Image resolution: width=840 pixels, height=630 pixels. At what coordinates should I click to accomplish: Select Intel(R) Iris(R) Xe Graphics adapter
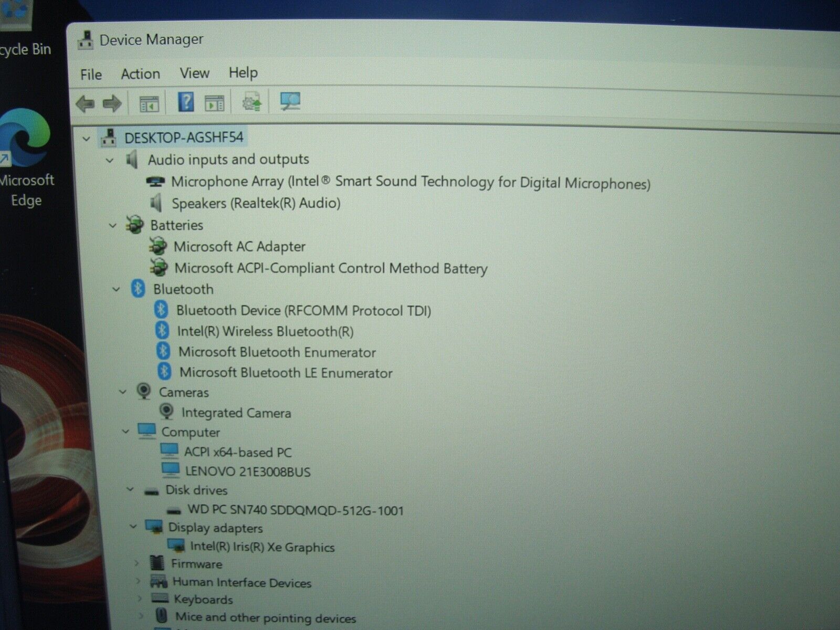tap(262, 547)
